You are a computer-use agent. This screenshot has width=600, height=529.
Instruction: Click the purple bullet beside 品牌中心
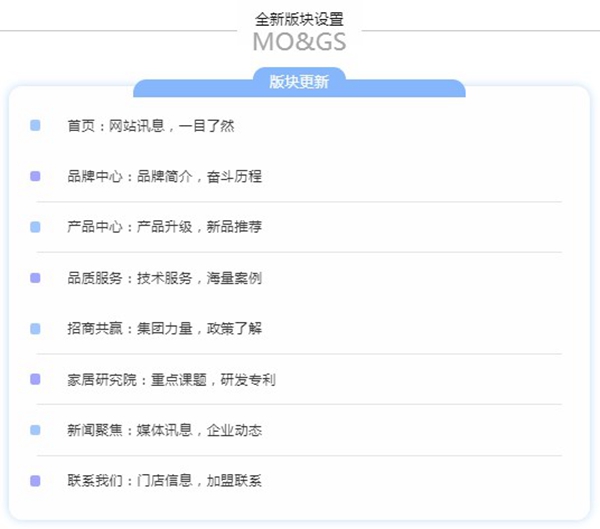tap(35, 176)
